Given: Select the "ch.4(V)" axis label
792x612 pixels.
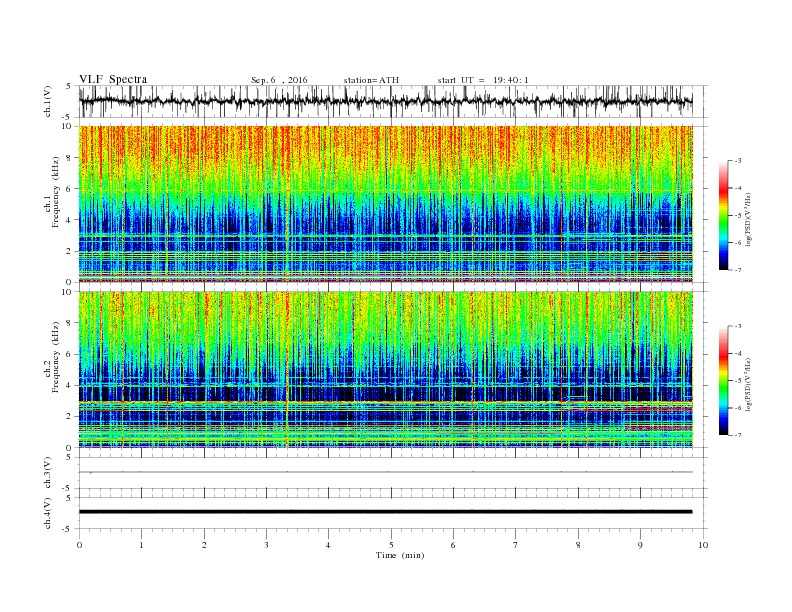Looking at the screenshot, I should pos(48,513).
